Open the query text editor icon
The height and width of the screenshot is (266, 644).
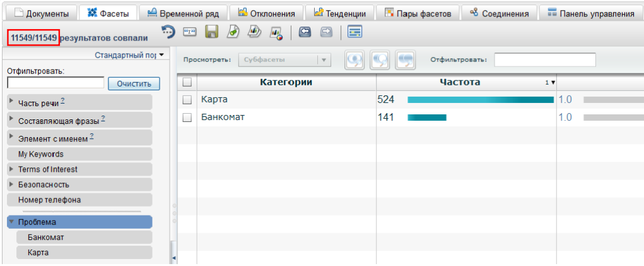(189, 32)
